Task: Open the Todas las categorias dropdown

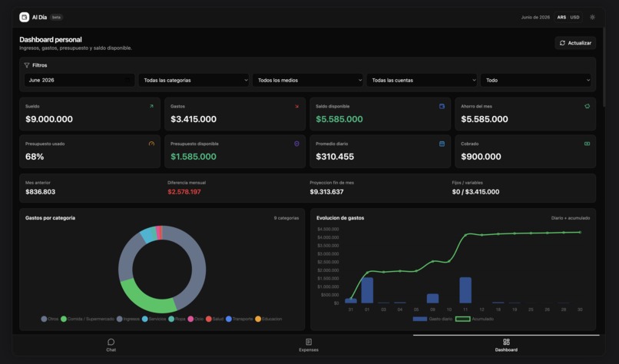Action: (x=194, y=80)
